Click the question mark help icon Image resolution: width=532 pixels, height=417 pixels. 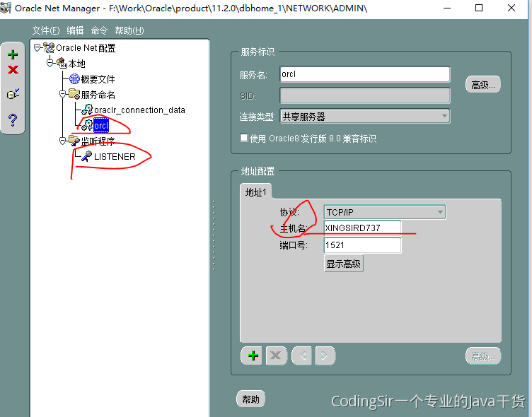13,120
